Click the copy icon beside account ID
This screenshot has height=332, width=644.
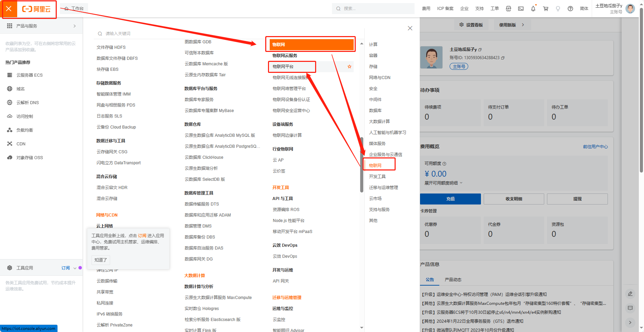503,58
